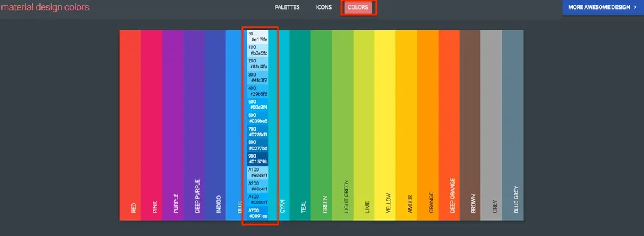Click the material design colors title link
The image size is (644, 236).
click(45, 7)
